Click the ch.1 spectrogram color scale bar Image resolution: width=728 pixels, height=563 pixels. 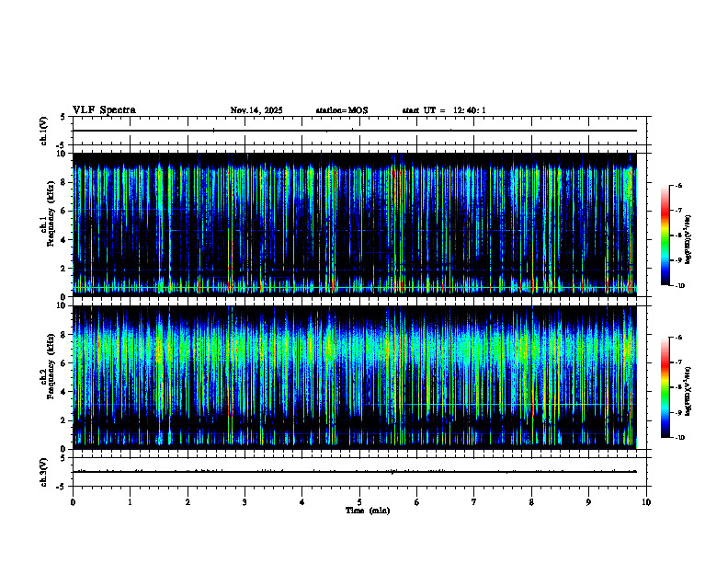[x=665, y=236]
